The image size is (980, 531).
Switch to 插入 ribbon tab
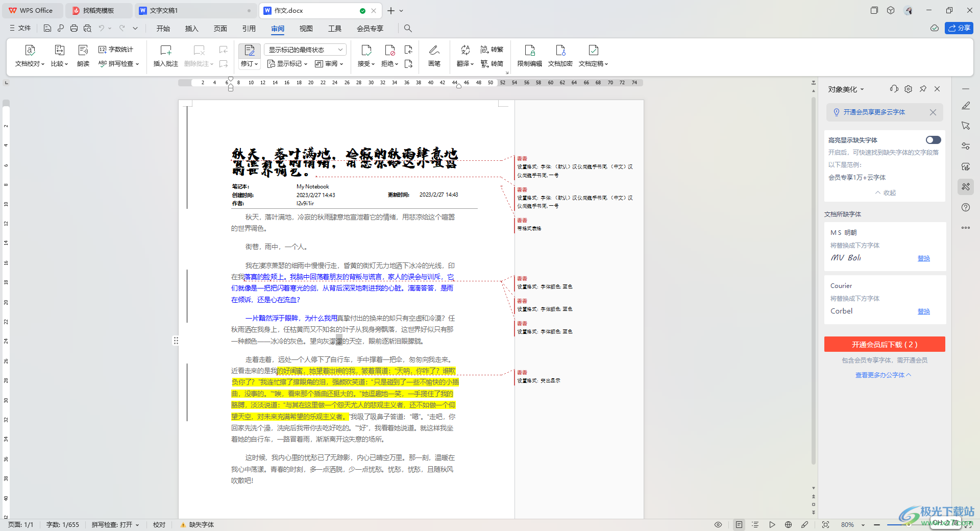point(192,28)
